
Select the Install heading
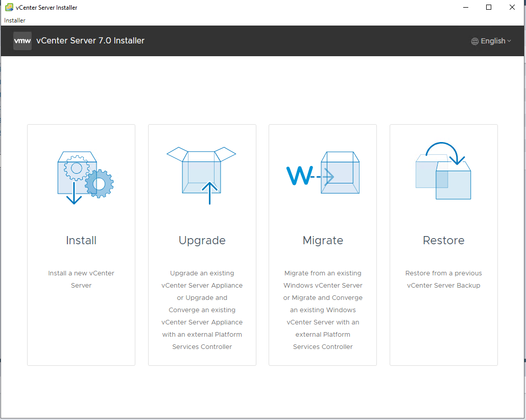pyautogui.click(x=81, y=240)
